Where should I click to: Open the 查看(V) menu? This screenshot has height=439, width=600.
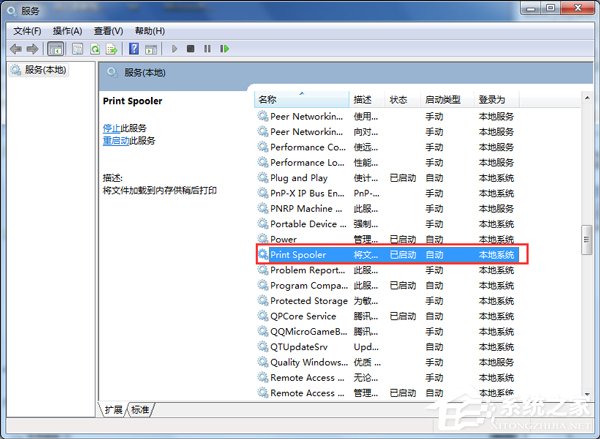108,30
